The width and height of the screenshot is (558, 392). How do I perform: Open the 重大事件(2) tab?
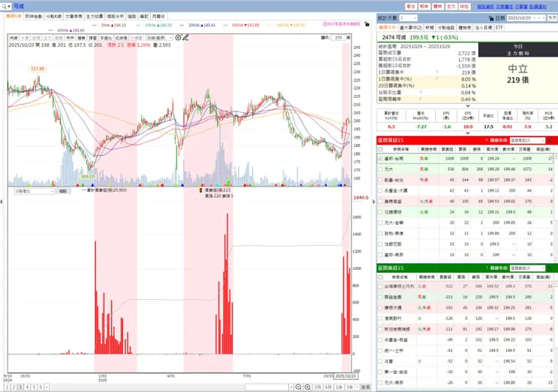click(411, 27)
